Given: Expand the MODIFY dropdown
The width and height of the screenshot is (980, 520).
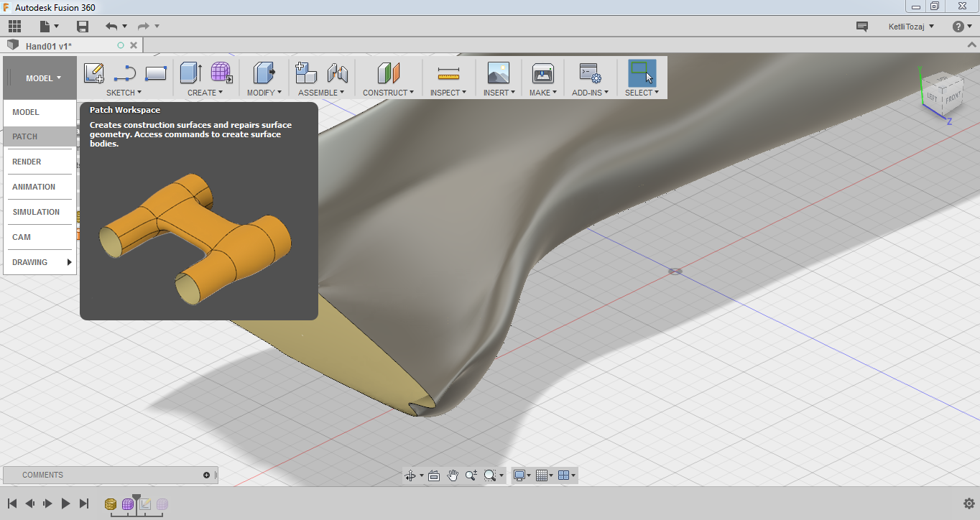Looking at the screenshot, I should [264, 93].
